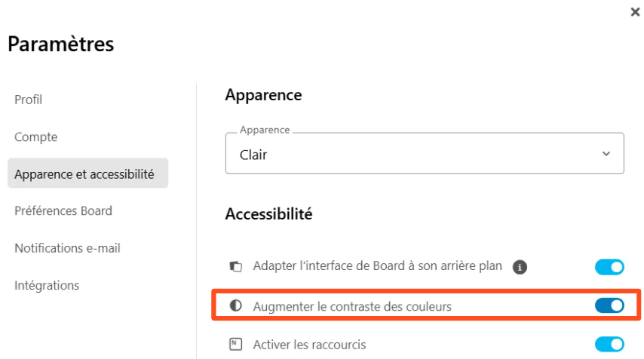Open Préférences Board section
Screen dimensions: 644x359
[x=63, y=211]
